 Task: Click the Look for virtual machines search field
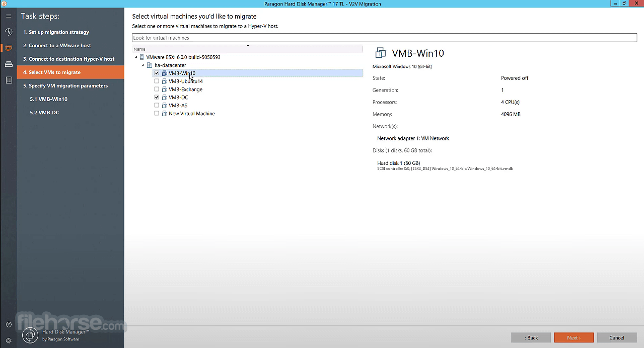pos(385,38)
